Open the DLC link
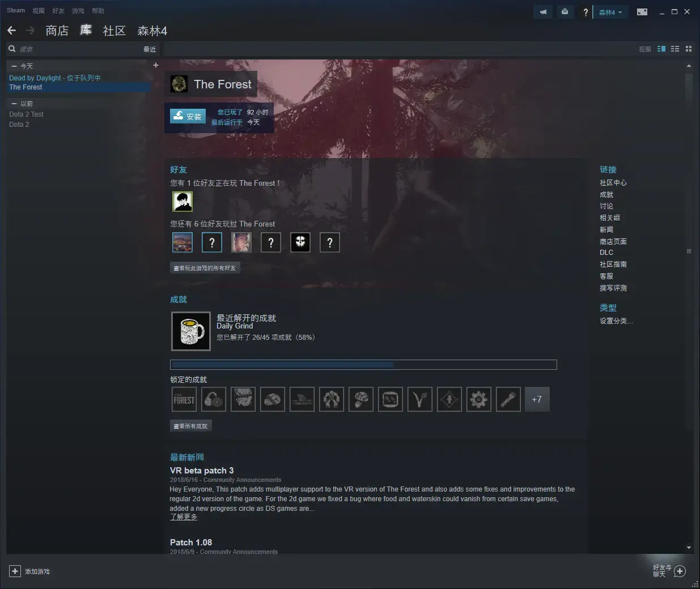Screen dimensions: 700x589 coord(606,253)
